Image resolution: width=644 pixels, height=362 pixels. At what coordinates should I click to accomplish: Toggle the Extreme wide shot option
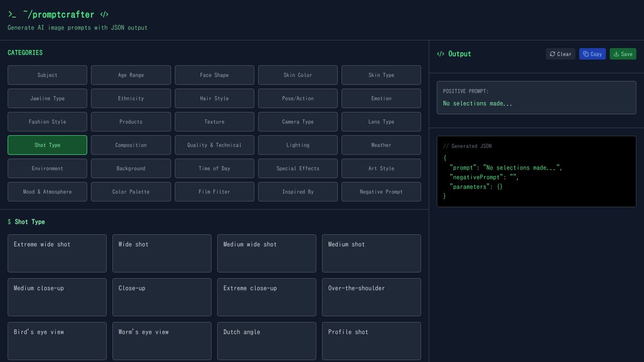pos(57,253)
